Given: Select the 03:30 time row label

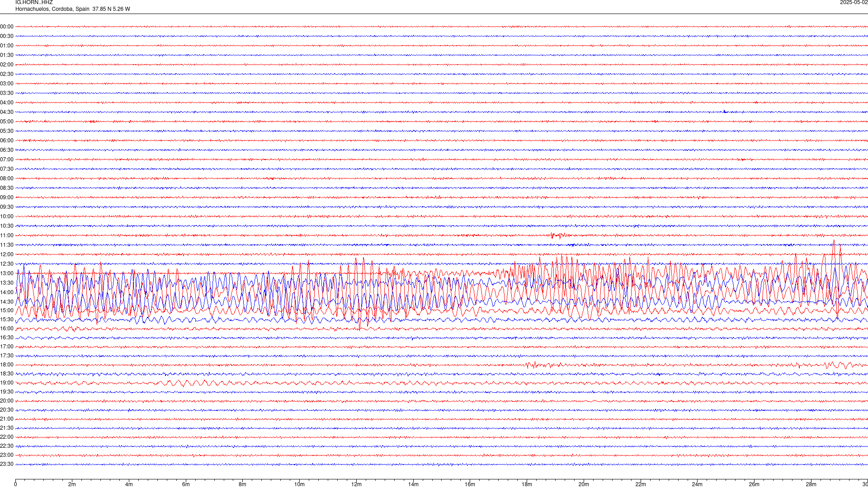Looking at the screenshot, I should coord(7,93).
